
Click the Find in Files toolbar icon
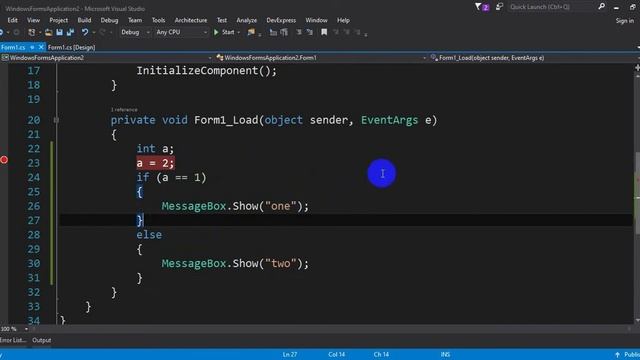tap(251, 32)
